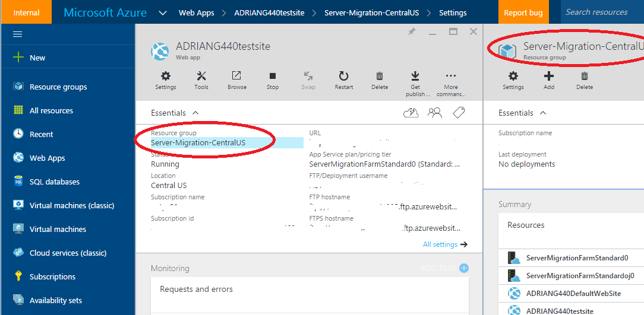Open Requests and errors tile

click(310, 296)
